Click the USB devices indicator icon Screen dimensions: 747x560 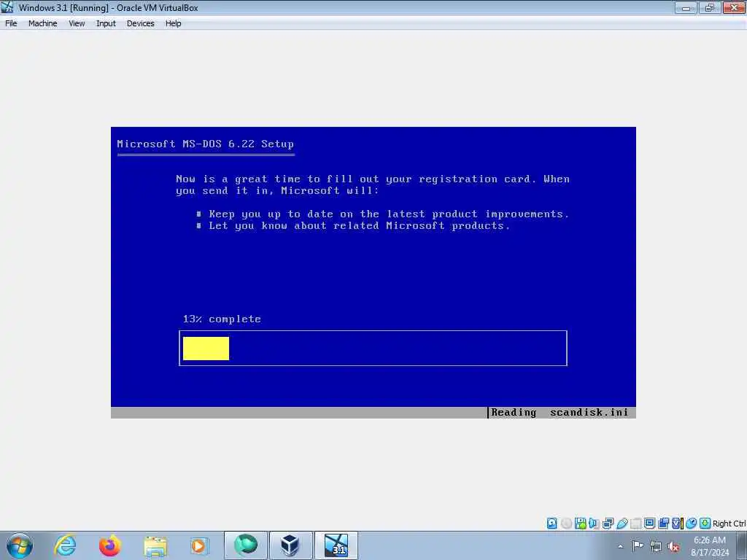tap(622, 524)
